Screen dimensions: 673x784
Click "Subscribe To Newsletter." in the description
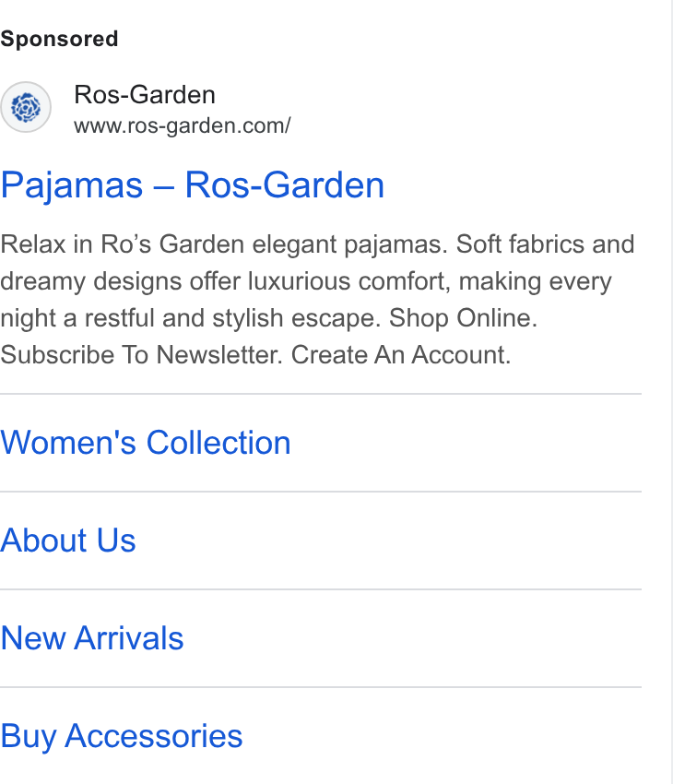141,355
